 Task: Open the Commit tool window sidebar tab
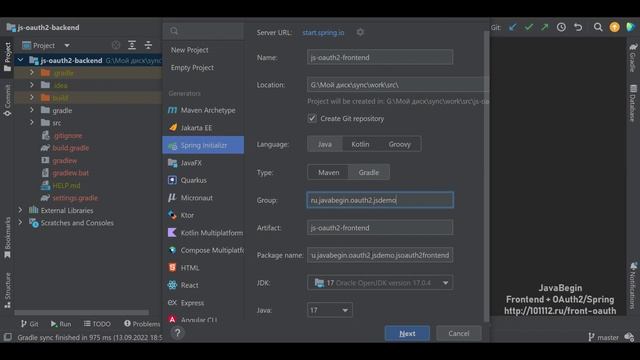[x=7, y=100]
